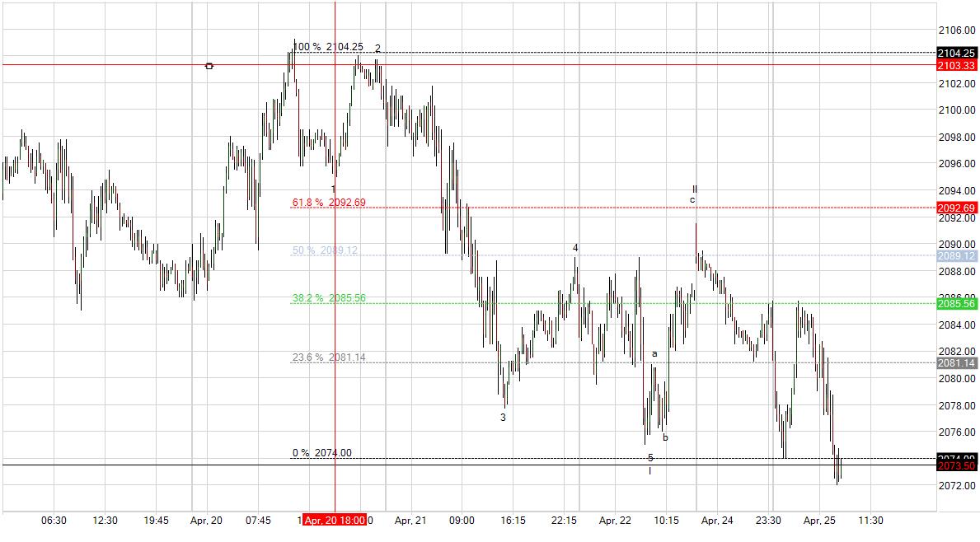Click the 06:30 time axis label
Screen dimensions: 980x542
click(x=54, y=521)
